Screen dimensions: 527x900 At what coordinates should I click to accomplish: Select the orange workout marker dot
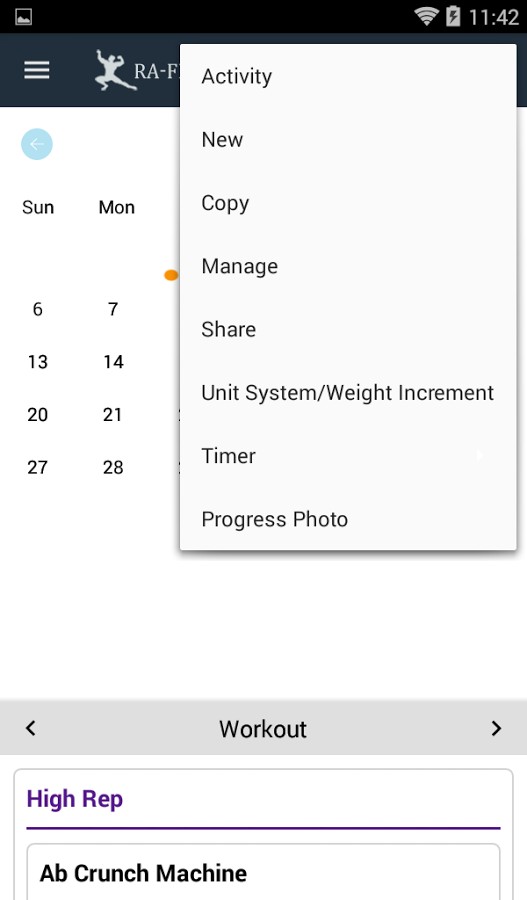point(171,275)
